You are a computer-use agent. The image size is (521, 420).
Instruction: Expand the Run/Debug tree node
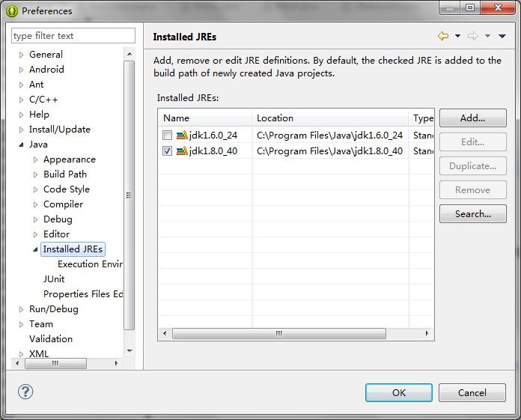pyautogui.click(x=21, y=309)
